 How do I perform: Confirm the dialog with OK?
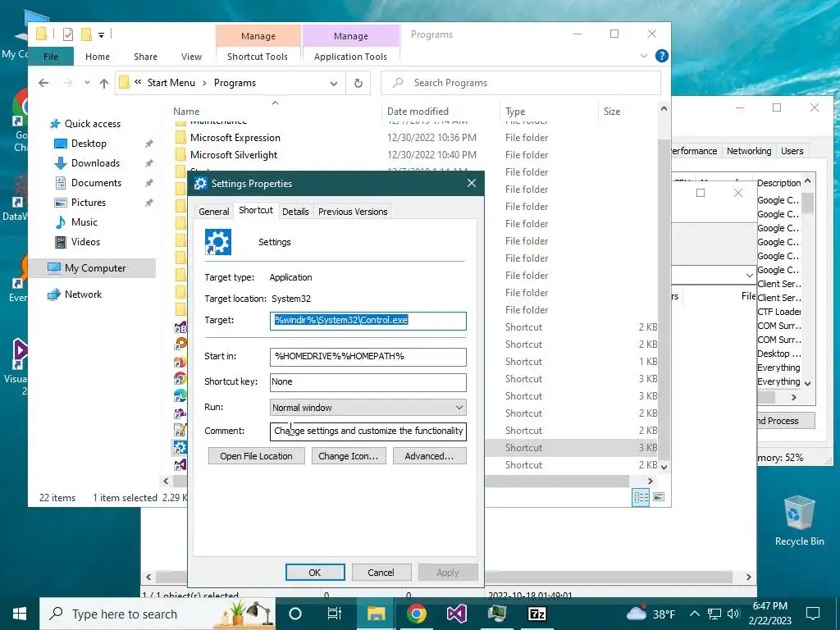point(315,572)
